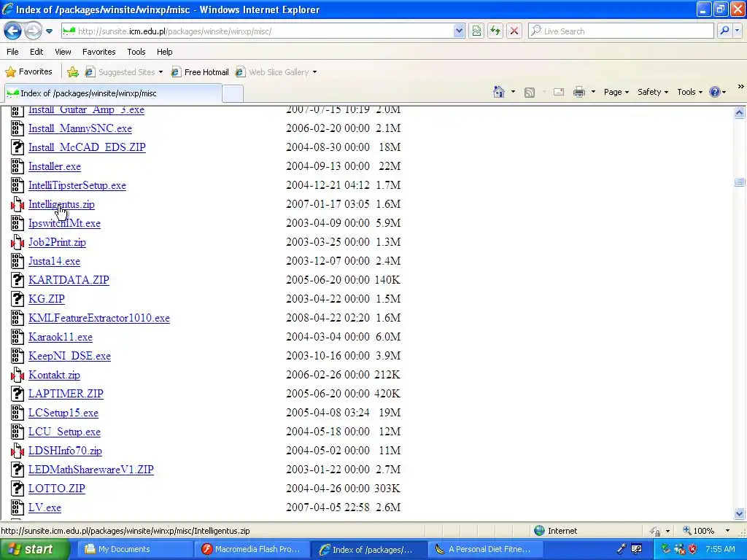Open the Tools menu in menu bar

pos(136,52)
